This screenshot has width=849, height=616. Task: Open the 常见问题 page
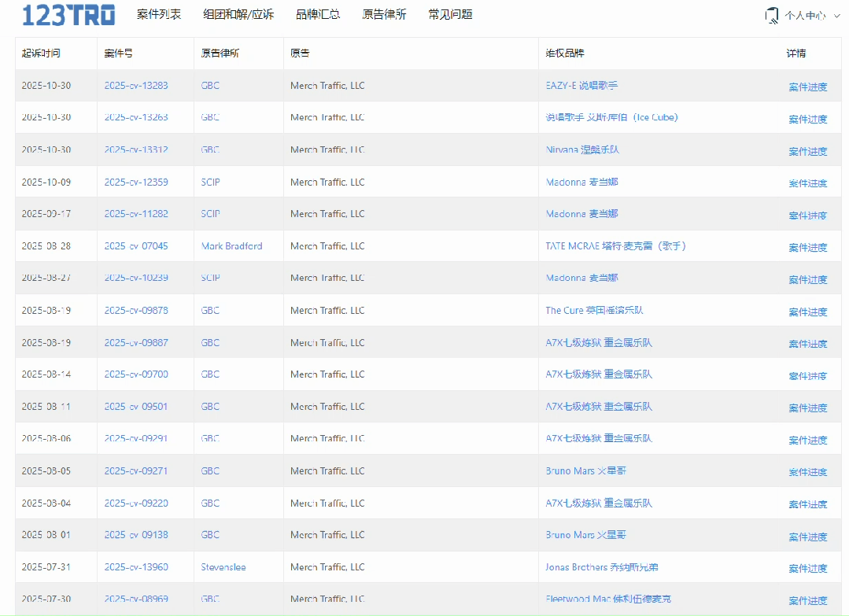(450, 14)
